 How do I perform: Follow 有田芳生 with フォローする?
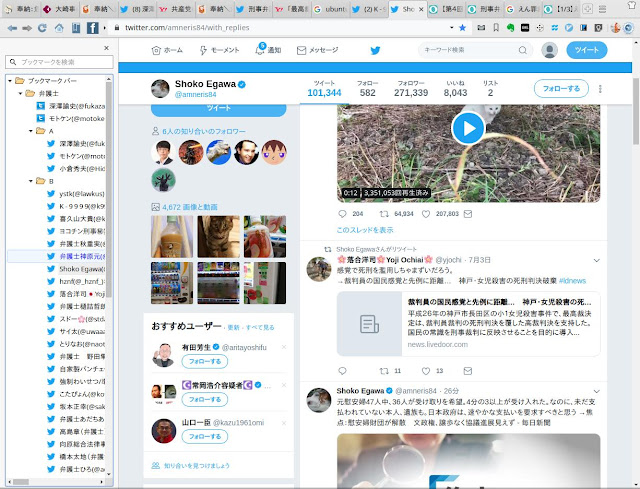click(205, 362)
